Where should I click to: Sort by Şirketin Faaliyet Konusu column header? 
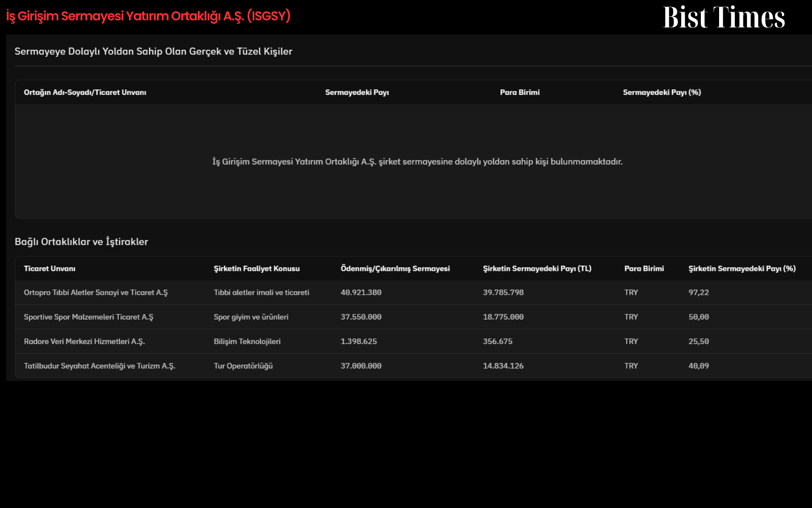pos(257,269)
